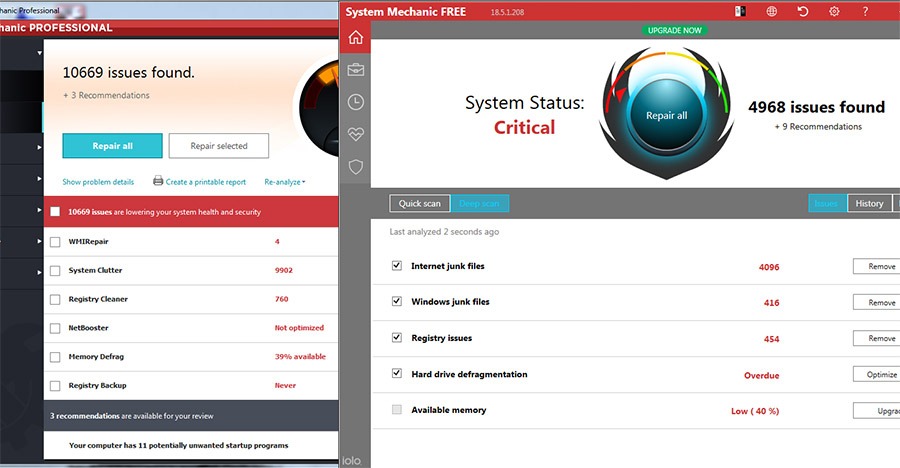Viewport: 900px width, 468px height.
Task: Switch to the Deep scan tab
Action: pyautogui.click(x=479, y=203)
